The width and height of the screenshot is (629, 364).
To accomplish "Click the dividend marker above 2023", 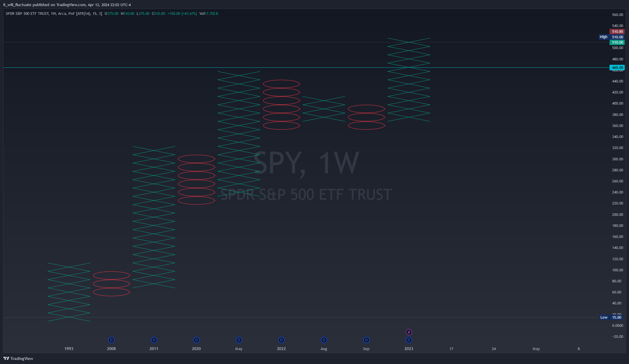I will click(x=409, y=340).
